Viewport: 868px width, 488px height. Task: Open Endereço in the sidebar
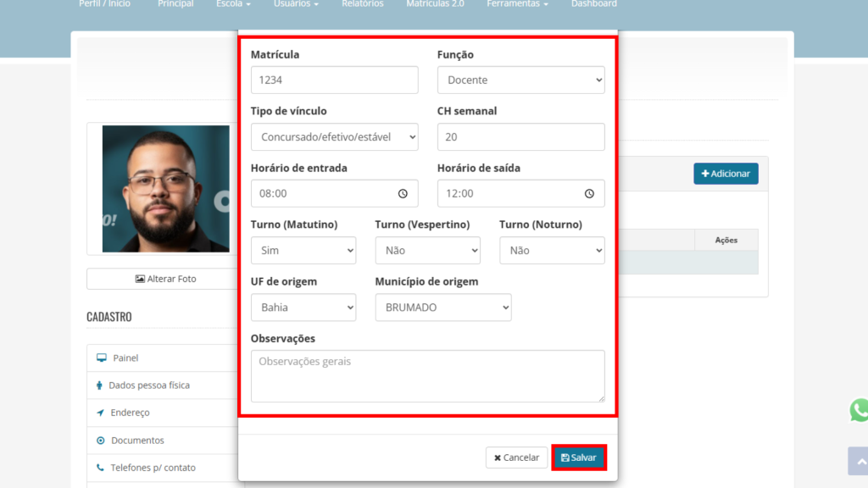[130, 413]
